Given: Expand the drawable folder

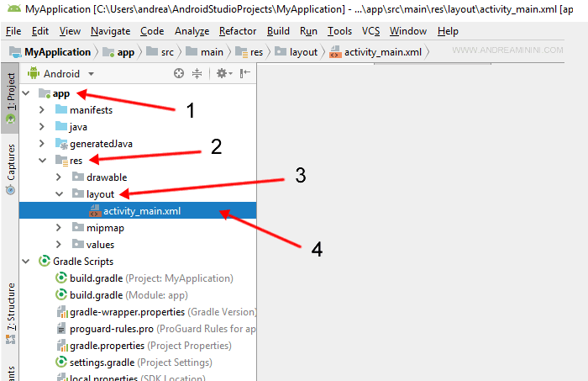Looking at the screenshot, I should pos(59,177).
